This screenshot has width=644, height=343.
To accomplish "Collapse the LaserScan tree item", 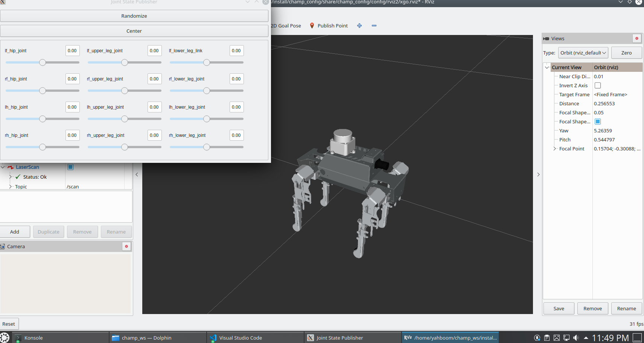I will [x=3, y=167].
